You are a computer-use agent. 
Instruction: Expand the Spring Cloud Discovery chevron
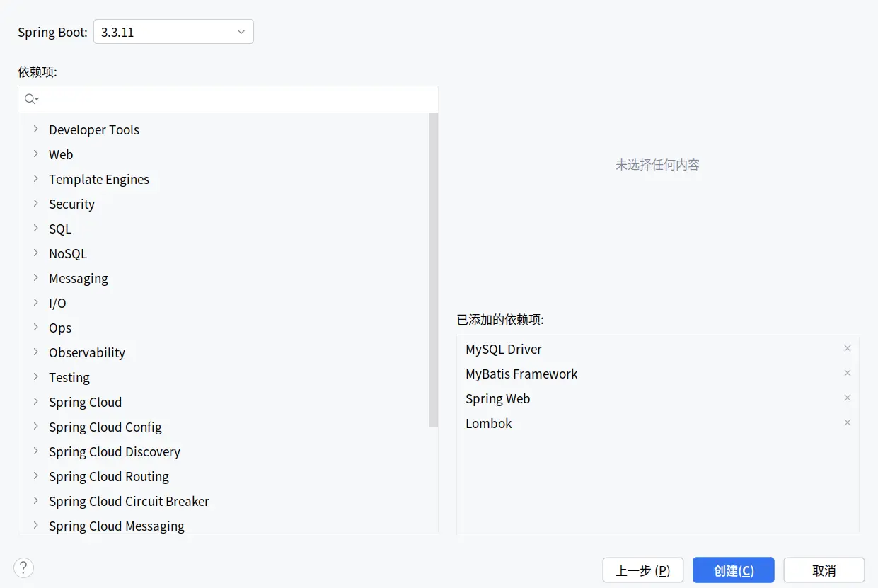(x=35, y=451)
